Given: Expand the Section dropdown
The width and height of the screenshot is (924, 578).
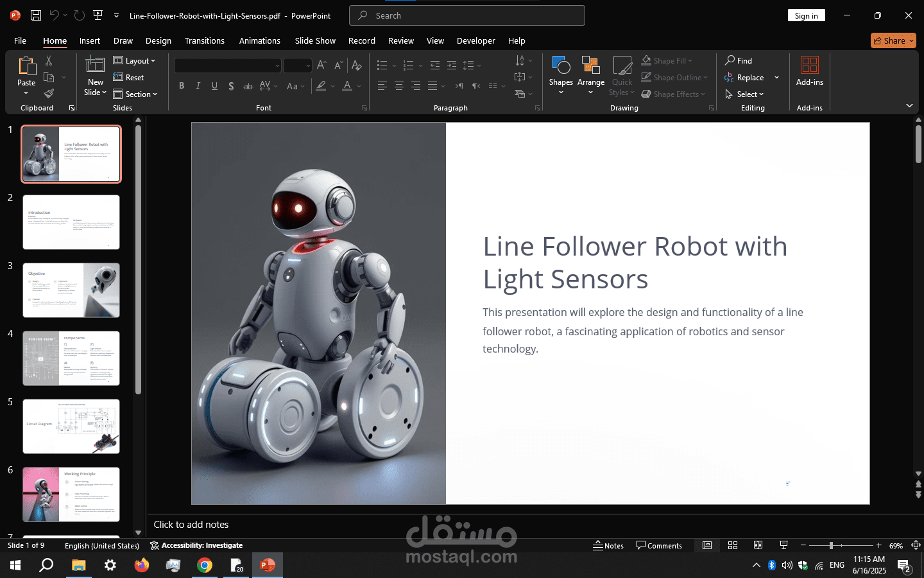Looking at the screenshot, I should click(135, 94).
